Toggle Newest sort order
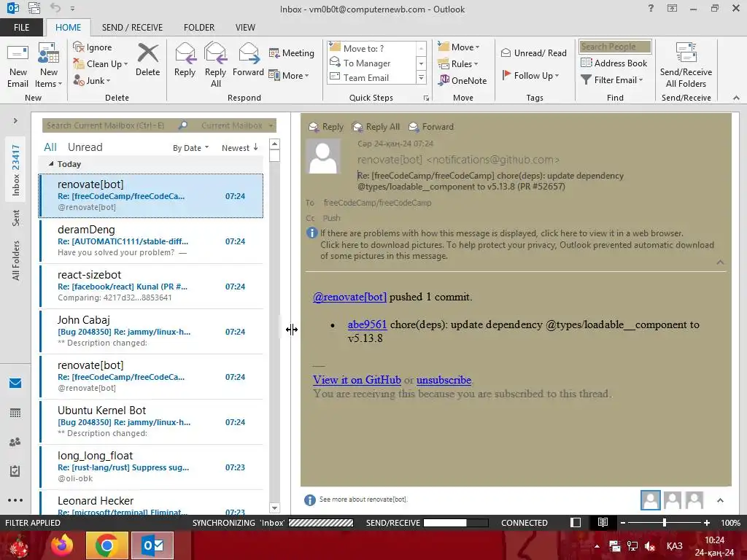The width and height of the screenshot is (747, 560). (x=239, y=147)
